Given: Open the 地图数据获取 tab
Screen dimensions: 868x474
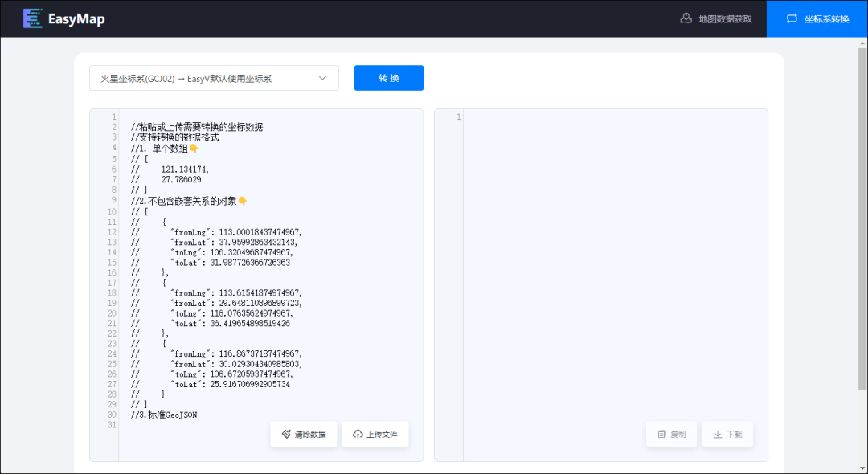Looking at the screenshot, I should click(716, 18).
